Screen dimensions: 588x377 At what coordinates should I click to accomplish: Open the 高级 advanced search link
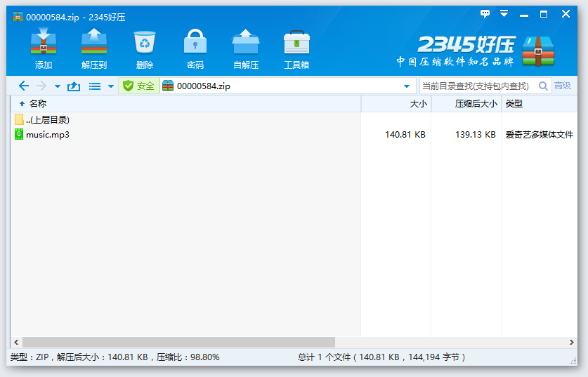[x=563, y=86]
